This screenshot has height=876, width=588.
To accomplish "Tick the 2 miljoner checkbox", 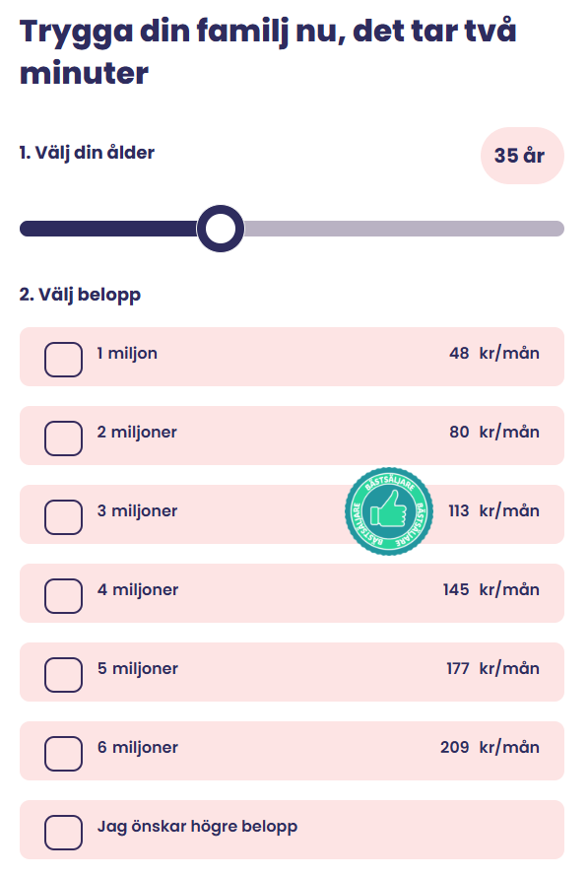I will coord(64,438).
